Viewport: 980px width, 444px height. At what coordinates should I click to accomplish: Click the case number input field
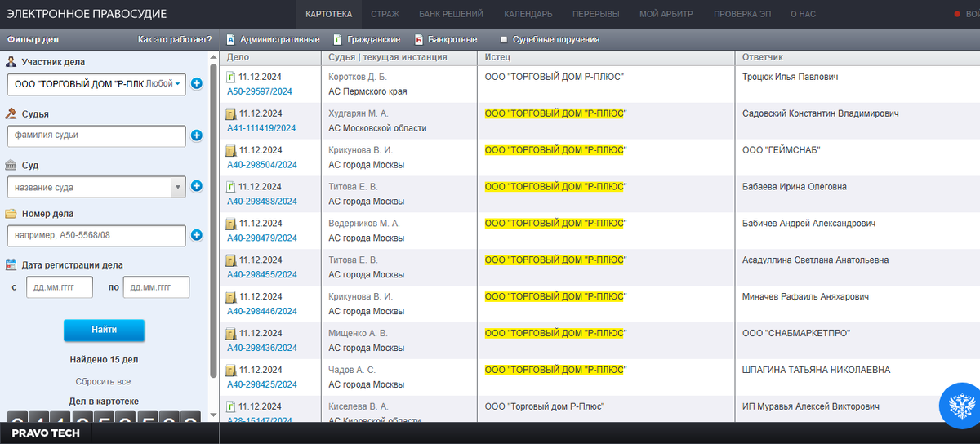tap(96, 236)
